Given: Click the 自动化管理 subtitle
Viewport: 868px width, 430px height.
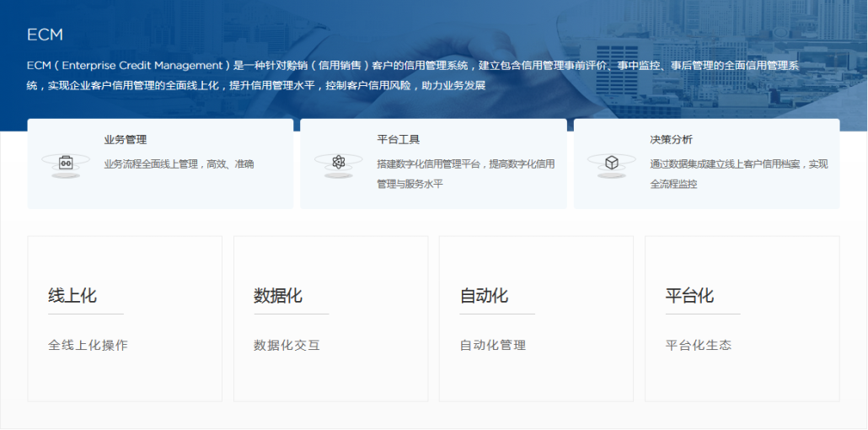Looking at the screenshot, I should 493,346.
